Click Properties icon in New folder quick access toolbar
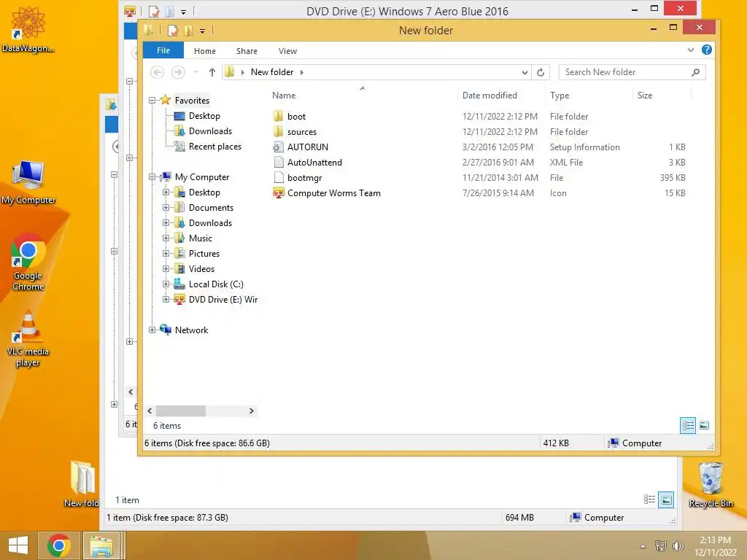747x560 pixels. [172, 31]
